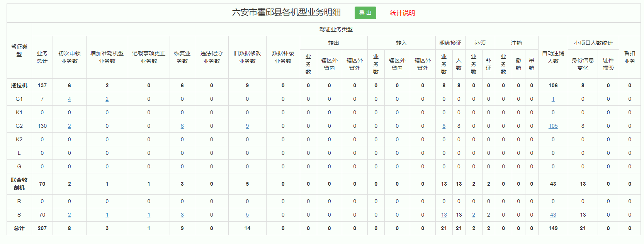Open G1 row 初次申领 value 4

click(x=70, y=99)
